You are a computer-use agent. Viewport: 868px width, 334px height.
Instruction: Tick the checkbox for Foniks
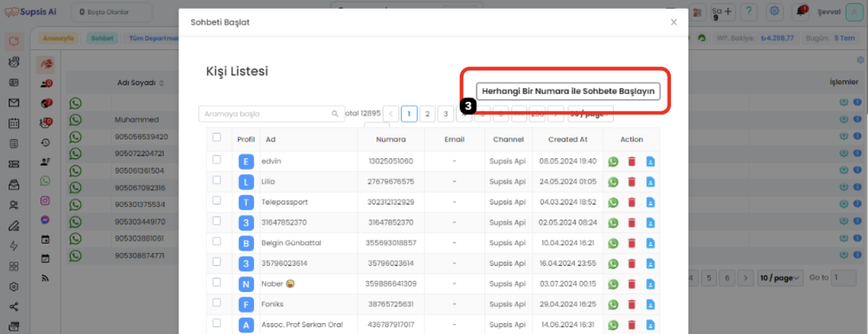[x=217, y=304]
